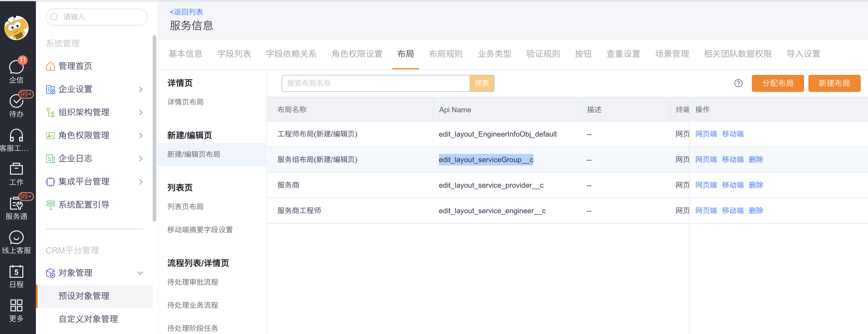868x334 pixels.
Task: Click the 管理首页 home icon
Action: 50,66
